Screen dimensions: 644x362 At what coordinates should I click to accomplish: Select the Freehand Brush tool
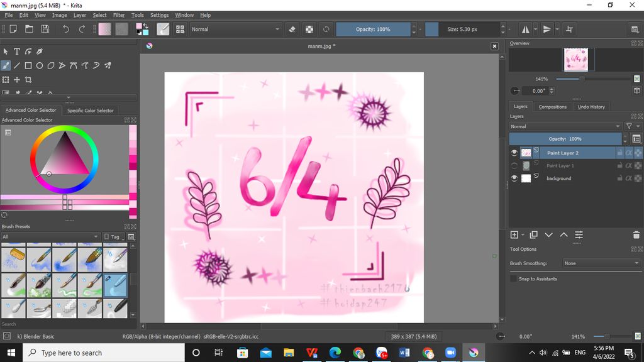[x=5, y=65]
